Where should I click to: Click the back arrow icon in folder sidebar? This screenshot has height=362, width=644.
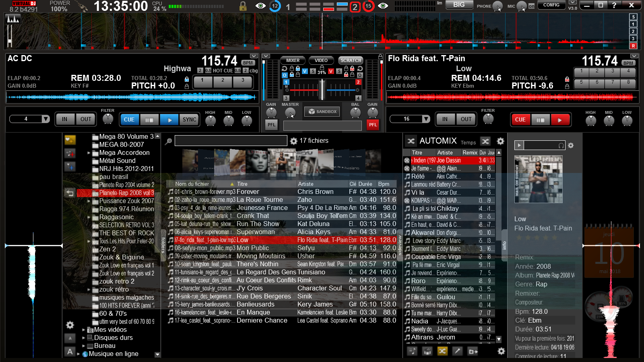pyautogui.click(x=70, y=193)
